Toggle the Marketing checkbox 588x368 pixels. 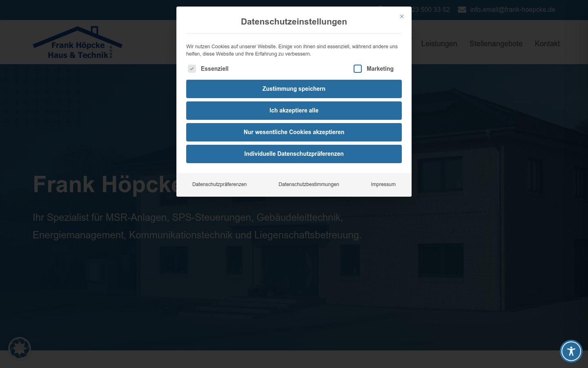358,69
